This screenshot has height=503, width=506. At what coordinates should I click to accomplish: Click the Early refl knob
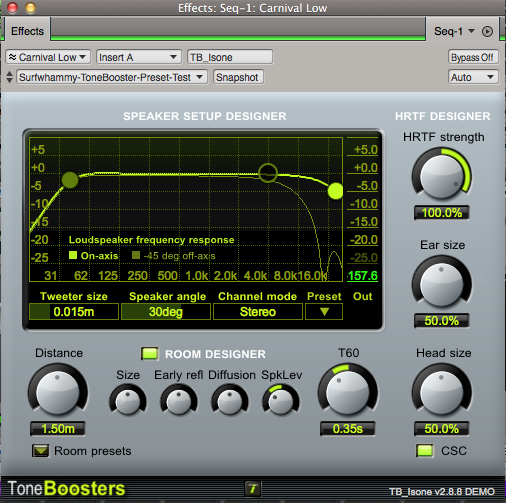coord(179,400)
